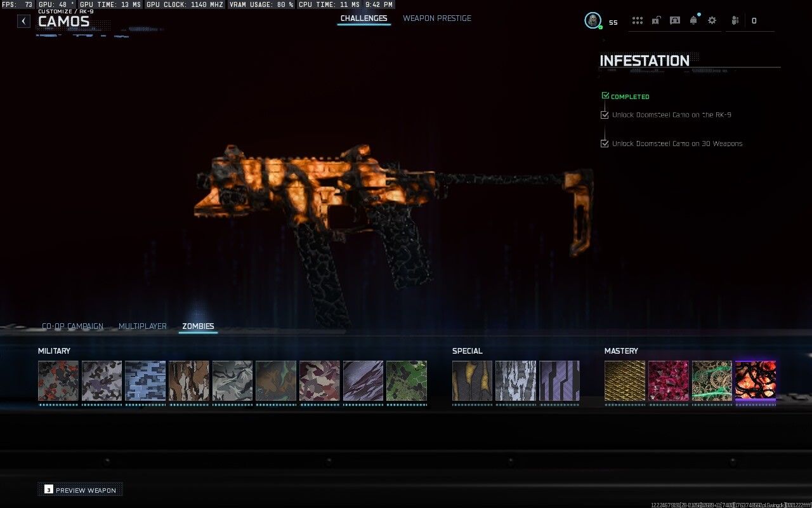Toggle the Doomsteel Camo on RK-9 checkbox
The image size is (812, 508).
605,115
